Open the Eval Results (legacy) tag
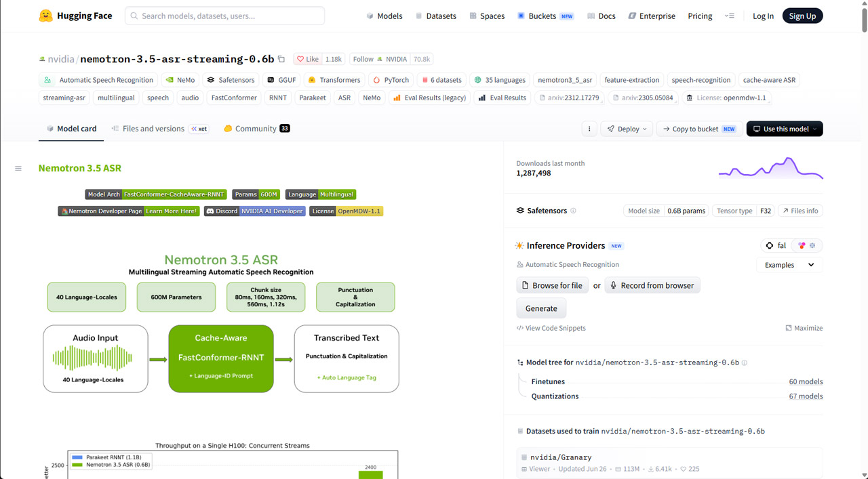Screen dimensions: 868x479 tap(429, 98)
